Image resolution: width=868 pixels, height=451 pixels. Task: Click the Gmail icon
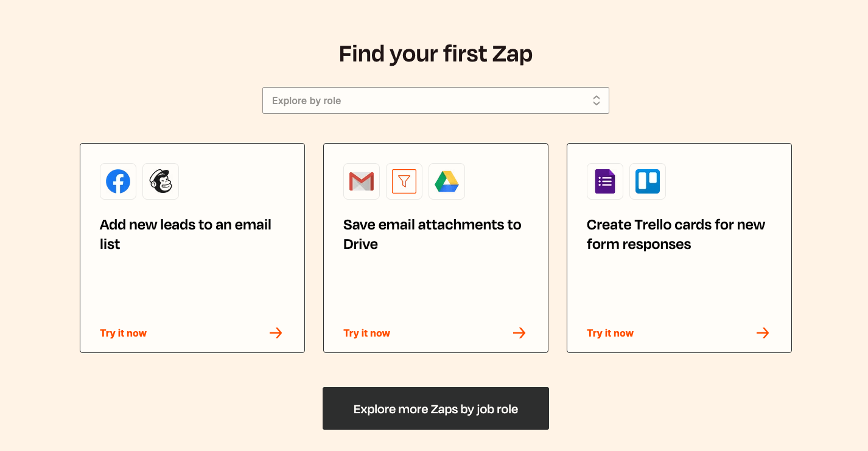361,181
